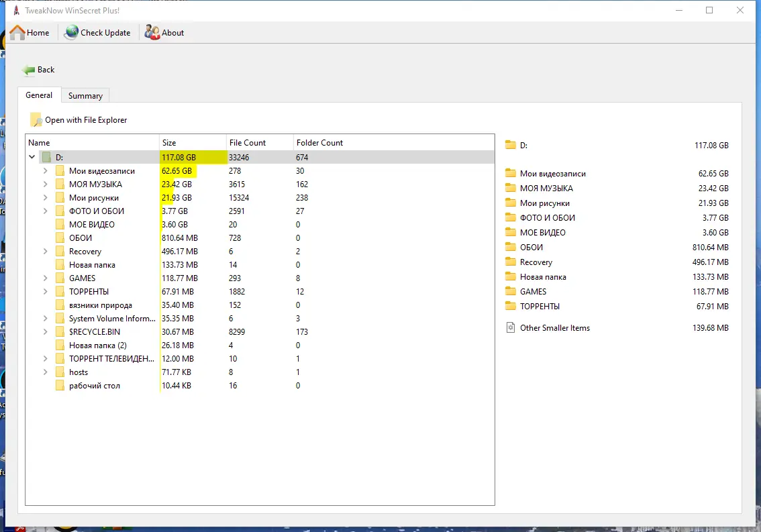Click GAMES icon in right summary
The image size is (761, 532).
point(511,291)
